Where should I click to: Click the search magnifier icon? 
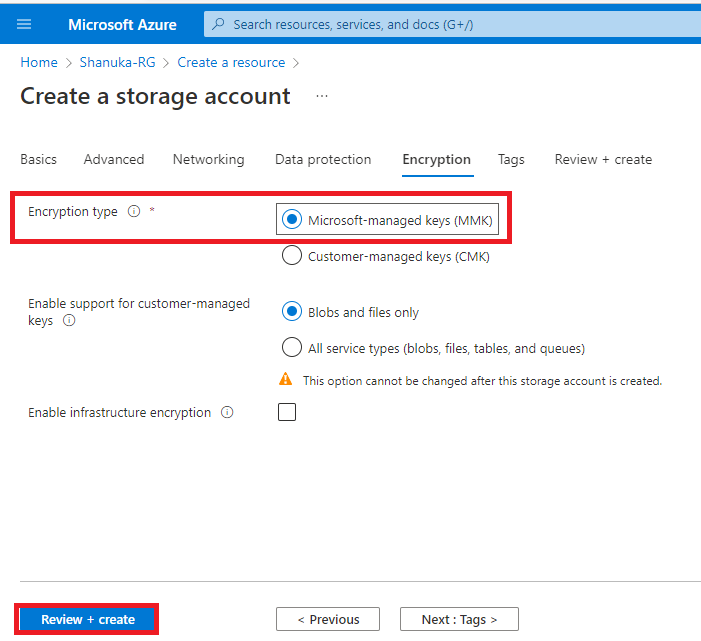219,24
